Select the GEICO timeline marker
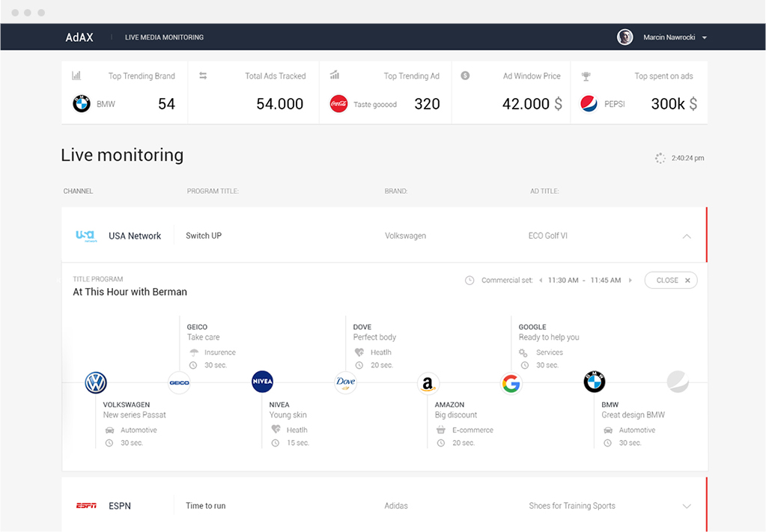This screenshot has width=766, height=532. point(179,382)
